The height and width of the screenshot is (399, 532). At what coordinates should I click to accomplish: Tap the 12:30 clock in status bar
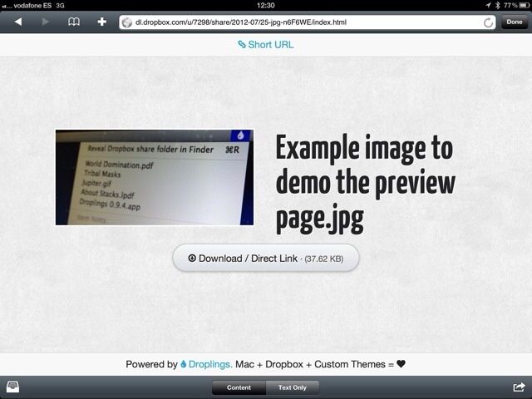266,5
